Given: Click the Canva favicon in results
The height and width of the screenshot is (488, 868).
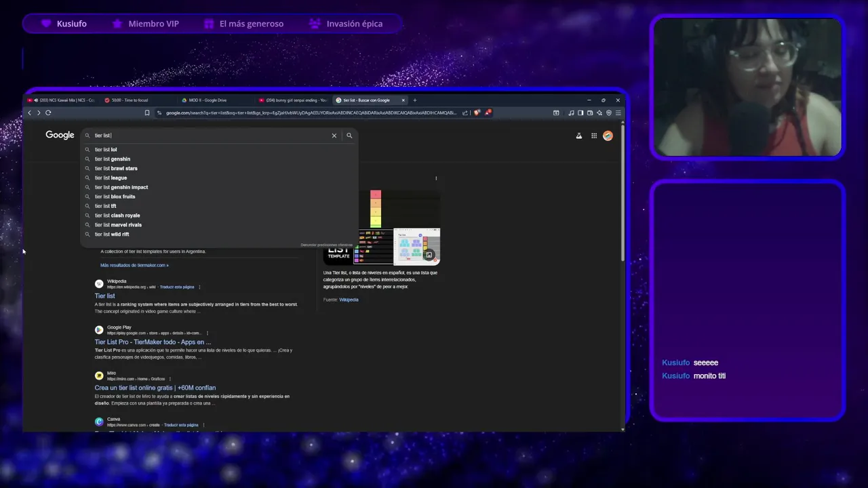Looking at the screenshot, I should 99,422.
